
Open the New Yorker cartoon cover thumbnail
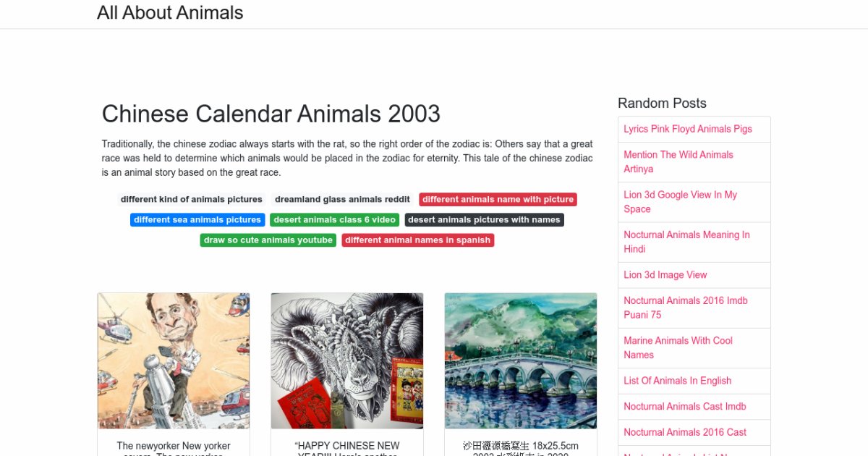[x=174, y=360]
